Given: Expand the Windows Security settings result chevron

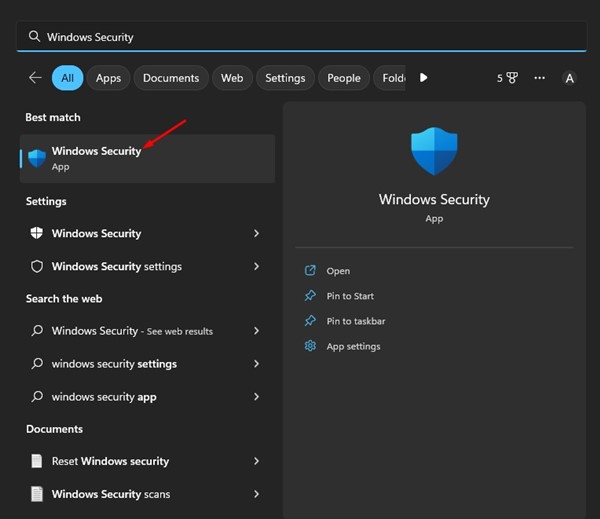Looking at the screenshot, I should click(x=256, y=267).
